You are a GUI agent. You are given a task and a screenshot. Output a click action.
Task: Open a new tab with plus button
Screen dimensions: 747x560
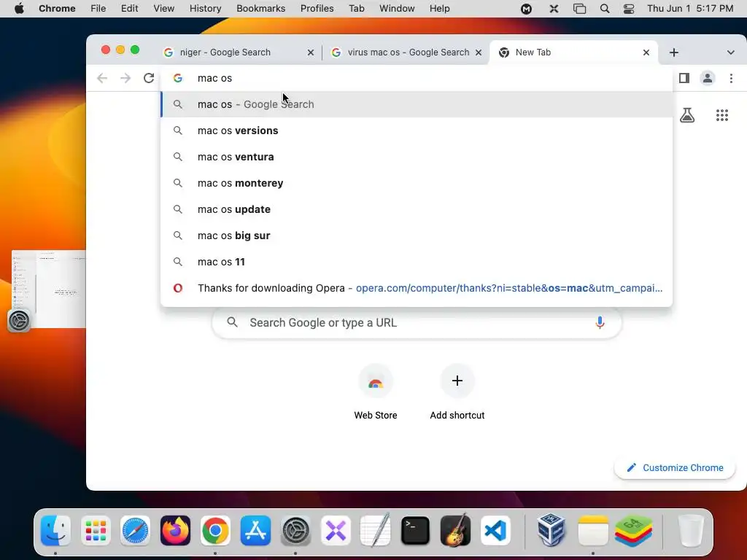673,52
